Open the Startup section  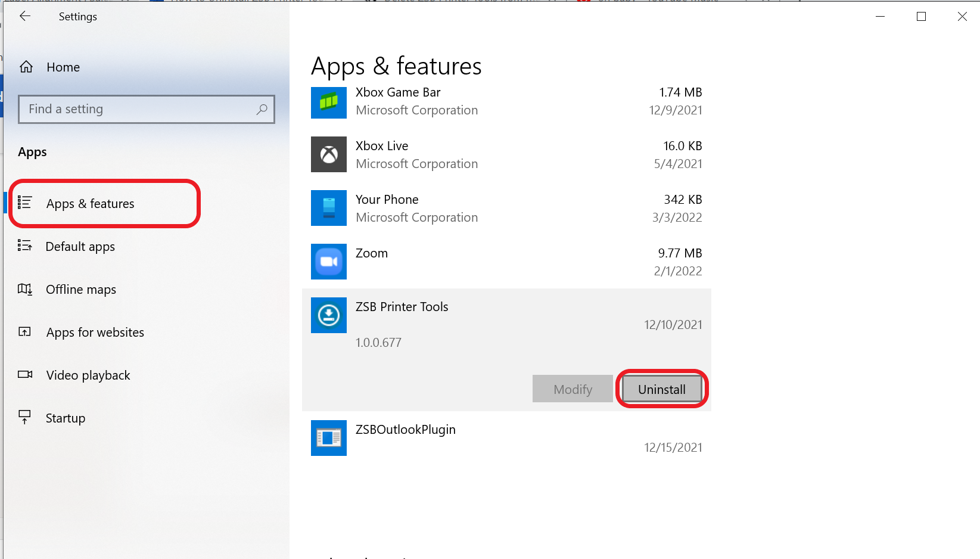65,418
